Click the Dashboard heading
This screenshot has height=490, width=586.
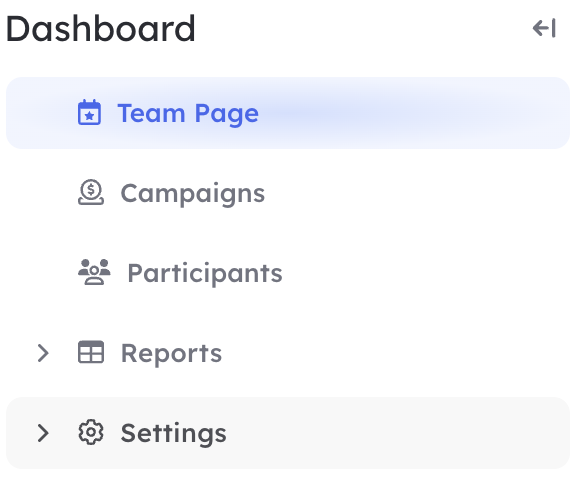(x=101, y=29)
